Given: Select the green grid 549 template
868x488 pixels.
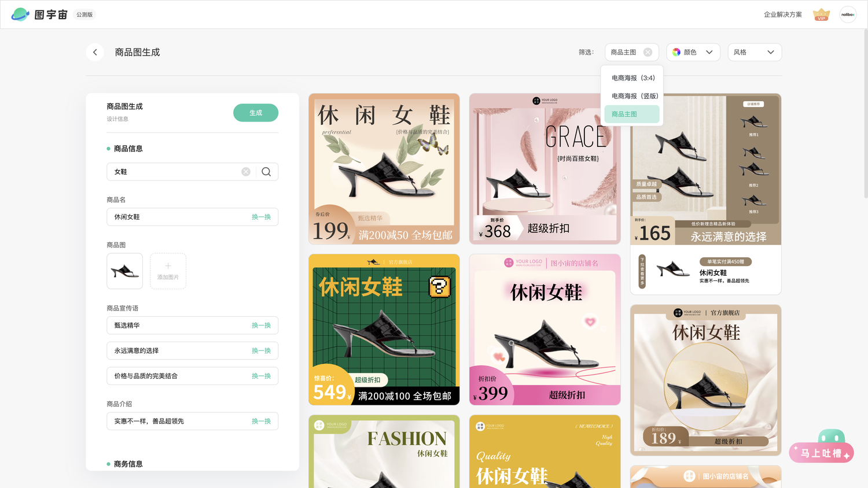Looking at the screenshot, I should point(384,330).
